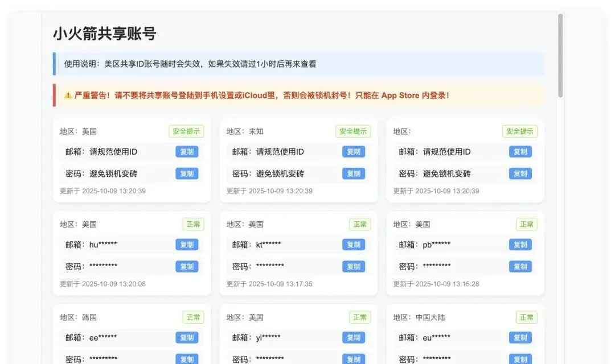Viewport: 615px width, 364px height.
Task: Copy password in the 美国 安全提示 card
Action: [187, 173]
